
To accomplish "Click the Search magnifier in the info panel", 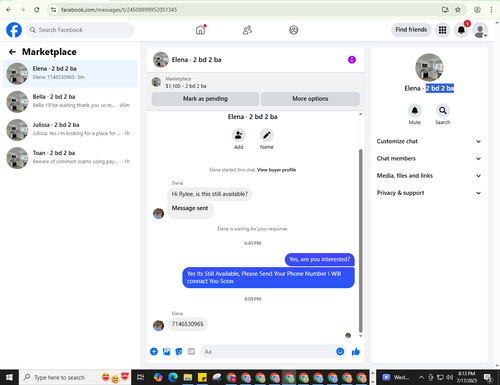I will coord(443,110).
